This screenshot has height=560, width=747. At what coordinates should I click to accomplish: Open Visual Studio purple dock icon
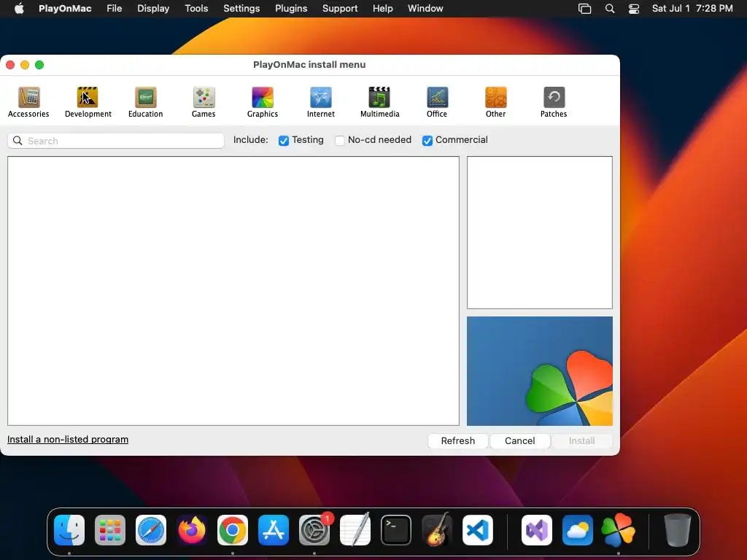tap(537, 530)
